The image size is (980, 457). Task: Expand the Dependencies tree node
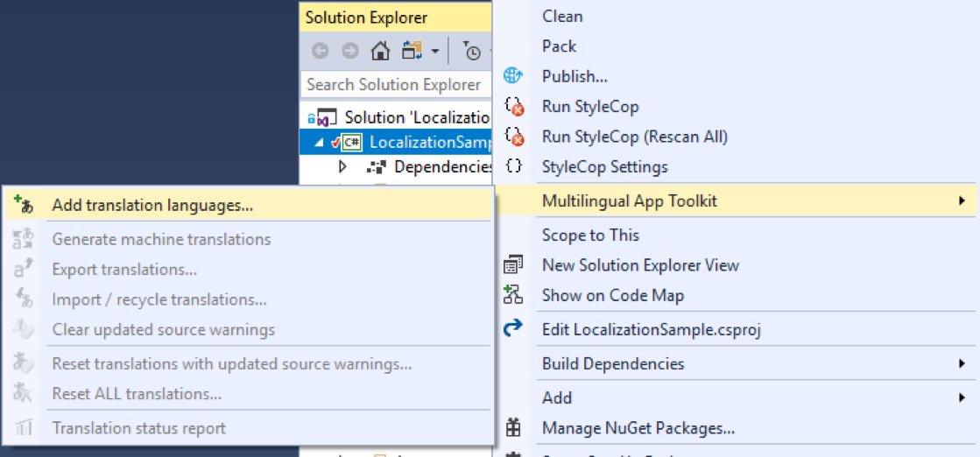[342, 167]
